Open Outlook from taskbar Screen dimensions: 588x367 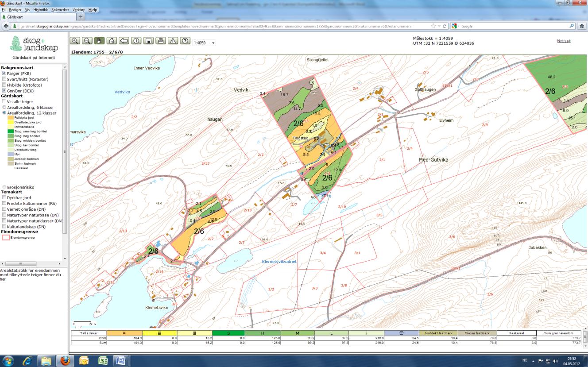click(x=83, y=360)
